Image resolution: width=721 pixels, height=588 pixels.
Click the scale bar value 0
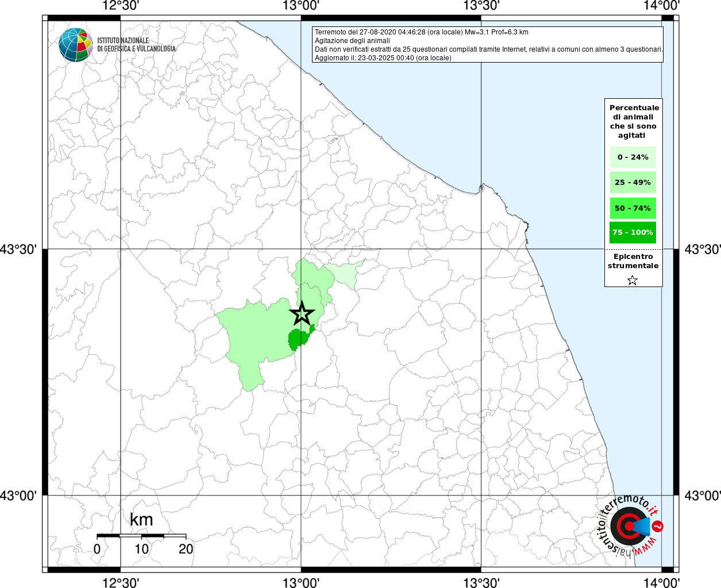point(97,549)
